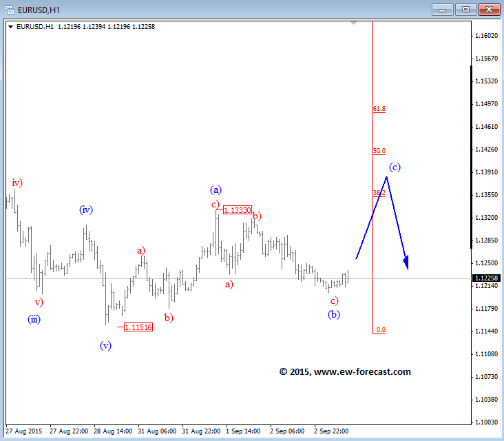Click the ew-forecast.com copyright text
This screenshot has height=441, width=504.
pyautogui.click(x=345, y=371)
